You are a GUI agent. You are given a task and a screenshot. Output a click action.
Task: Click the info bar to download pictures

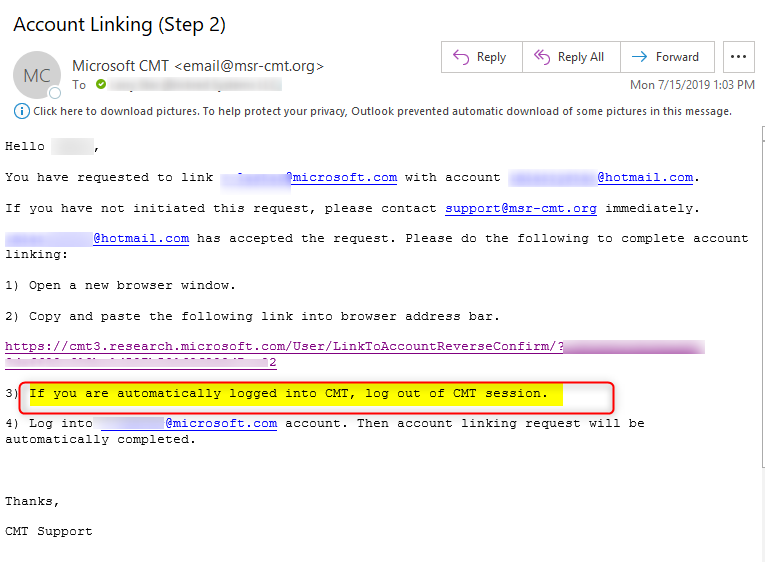(x=373, y=111)
